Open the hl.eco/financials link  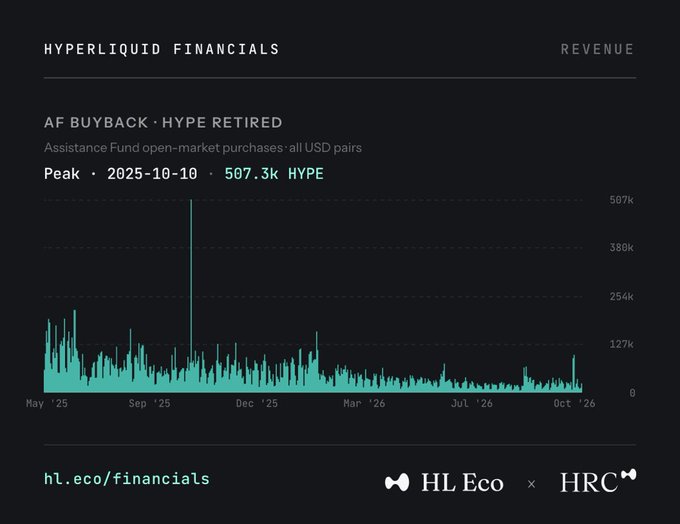(127, 479)
